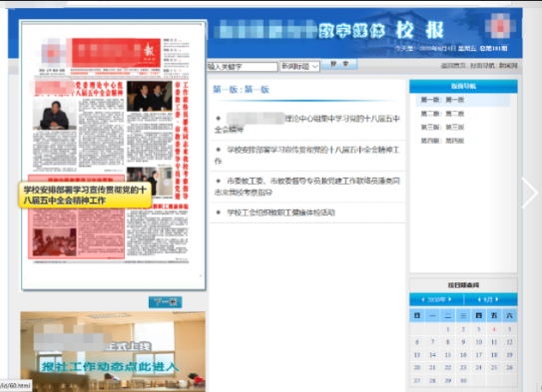Viewport: 542px width, 392px height.
Task: Select day 7 in the calendar
Action: [x=432, y=342]
